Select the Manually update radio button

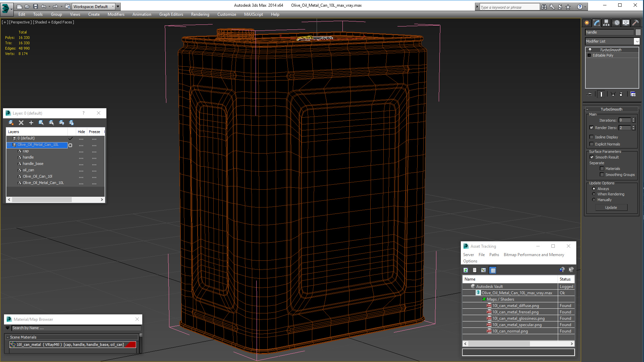(594, 200)
